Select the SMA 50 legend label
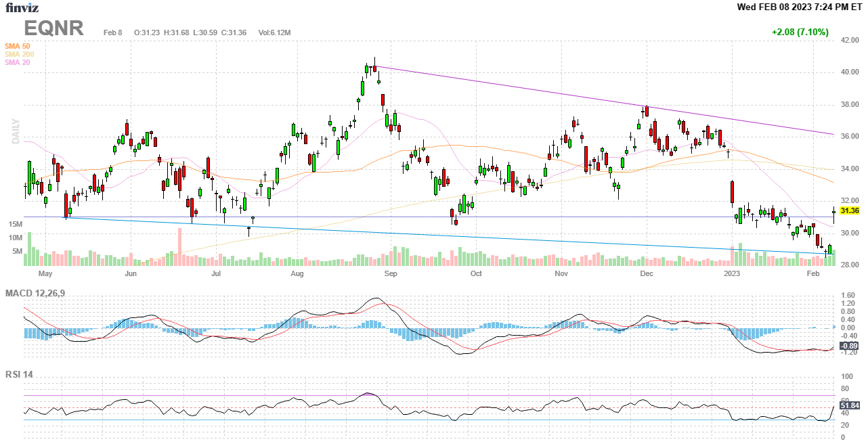868x448 pixels. 17,46
